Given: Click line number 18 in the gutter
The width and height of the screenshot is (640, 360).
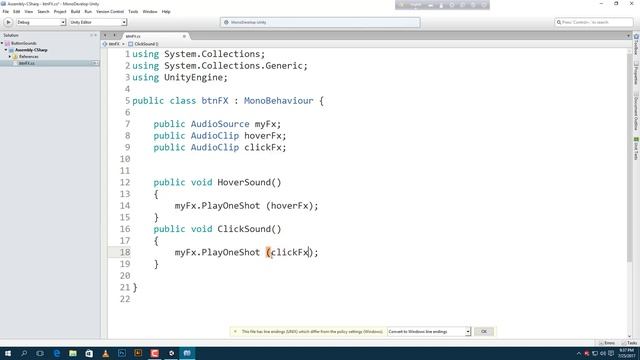Looking at the screenshot, I should click(125, 252).
